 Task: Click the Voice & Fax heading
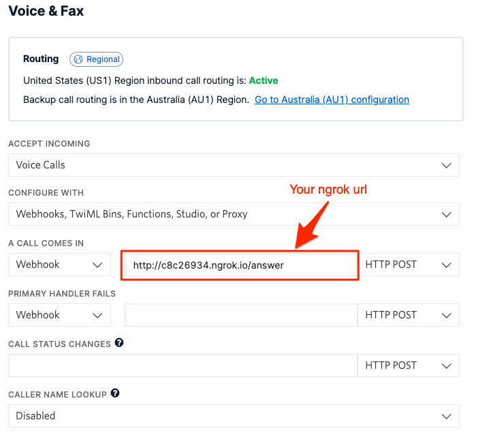[46, 11]
